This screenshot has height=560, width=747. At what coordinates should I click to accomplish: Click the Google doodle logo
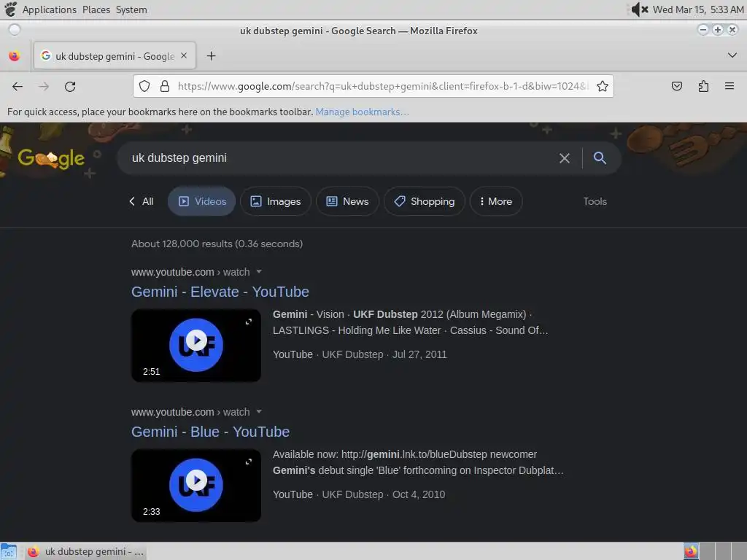point(52,158)
